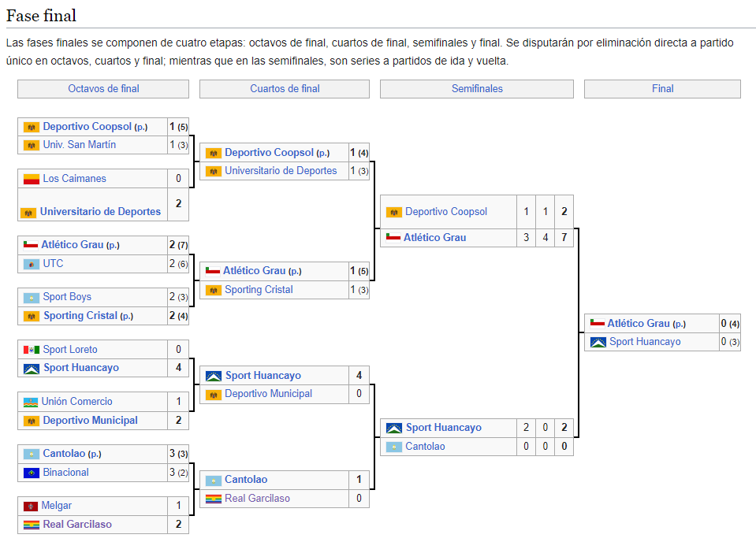Image resolution: width=756 pixels, height=542 pixels.
Task: Click the Fase final section heading
Action: [42, 16]
